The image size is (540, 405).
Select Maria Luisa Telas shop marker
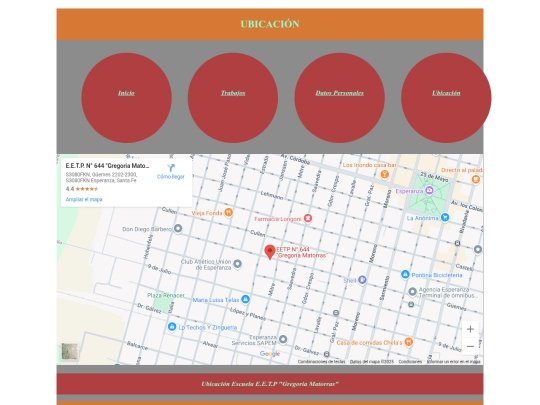click(245, 299)
